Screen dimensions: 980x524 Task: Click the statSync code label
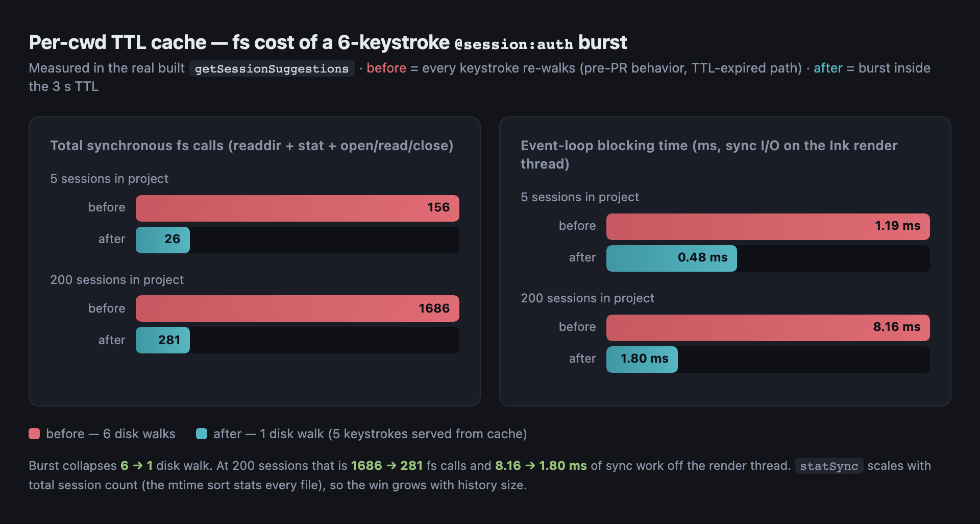[829, 466]
